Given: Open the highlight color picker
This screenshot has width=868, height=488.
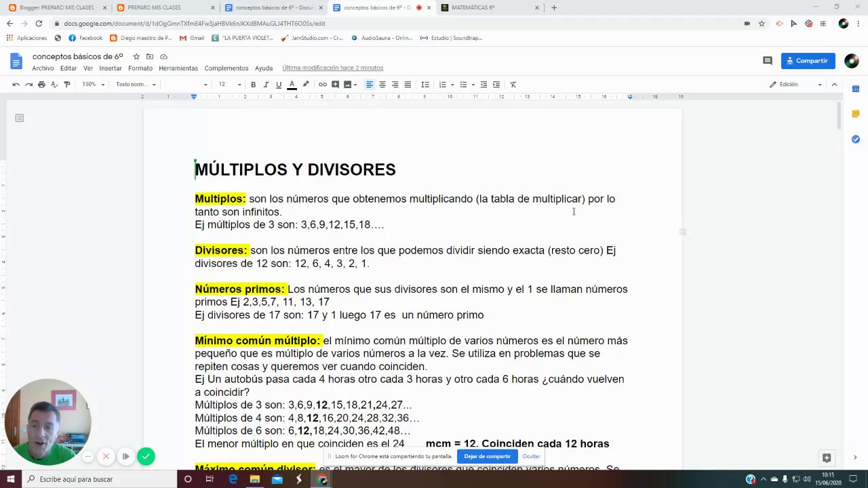Looking at the screenshot, I should [306, 85].
